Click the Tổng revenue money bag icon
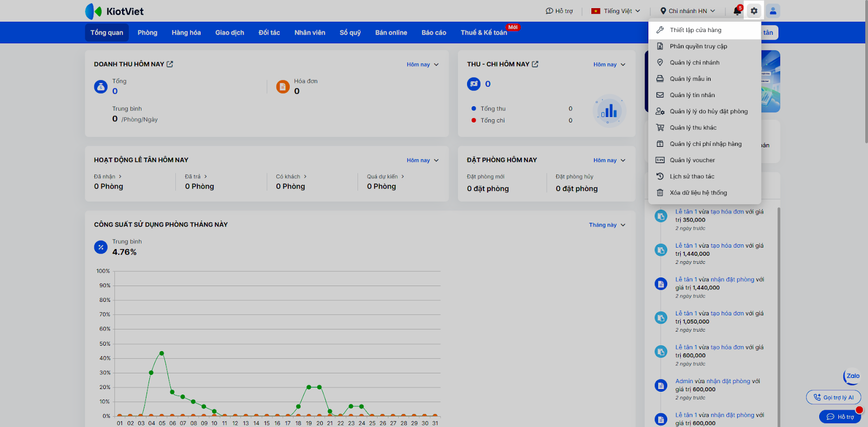The width and height of the screenshot is (868, 427). [x=101, y=87]
